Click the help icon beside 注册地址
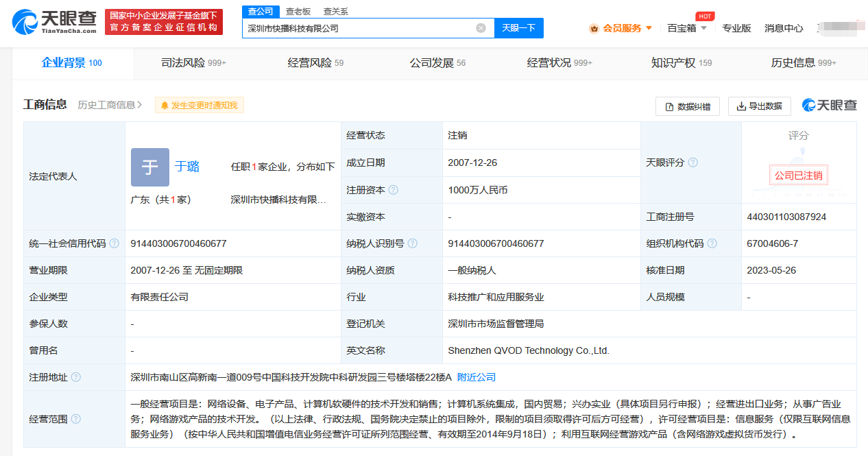The width and height of the screenshot is (868, 456). pyautogui.click(x=76, y=377)
